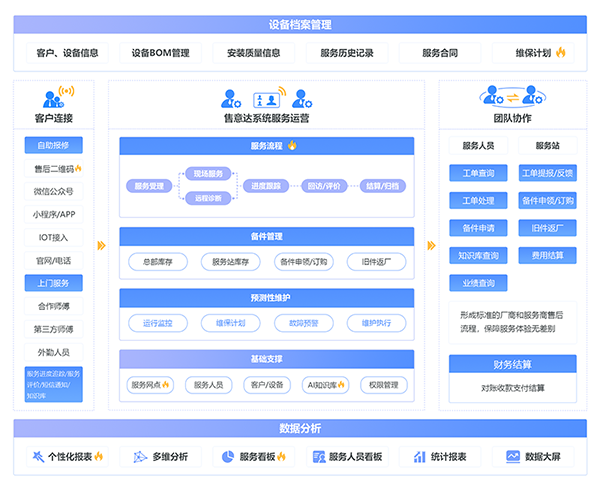Click the 工单处理 button
Screen dimensions: 600x491
coord(478,201)
